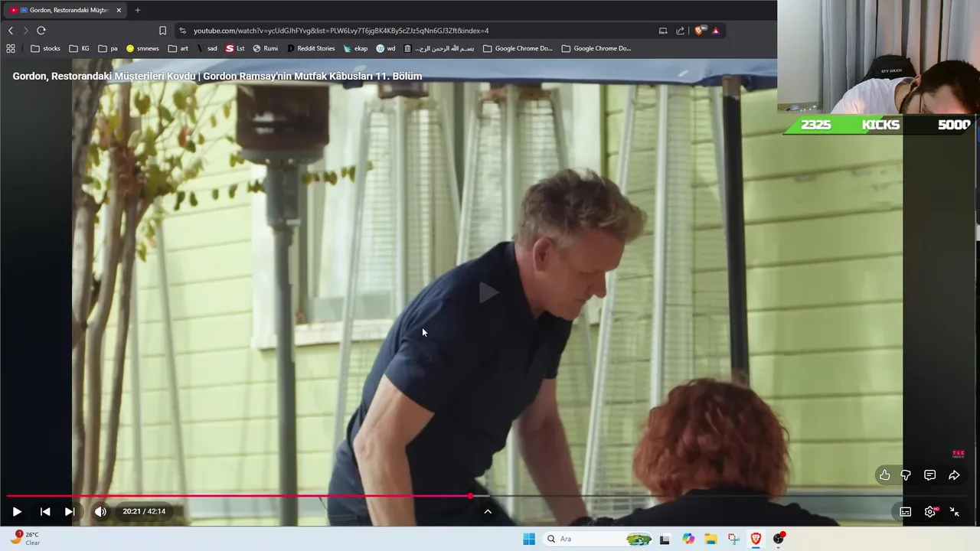Open the first 'Google Chrome Do...' bookmark folder
The image size is (980, 551).
click(x=518, y=48)
